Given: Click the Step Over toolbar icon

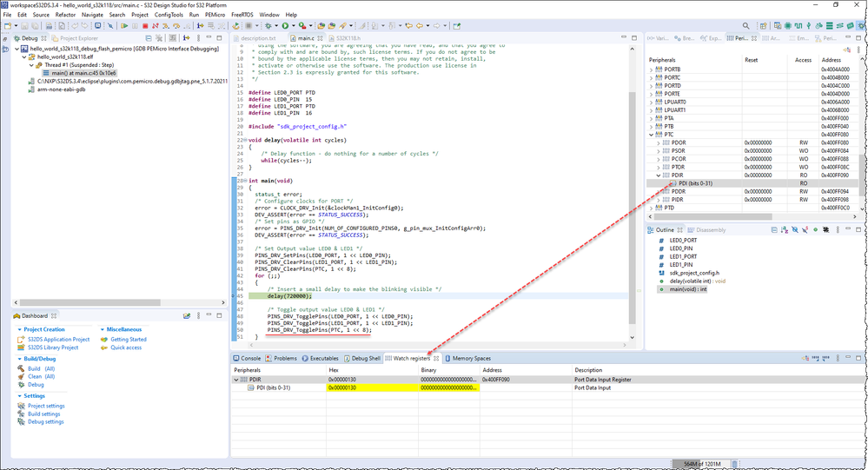Looking at the screenshot, I should pos(176,25).
